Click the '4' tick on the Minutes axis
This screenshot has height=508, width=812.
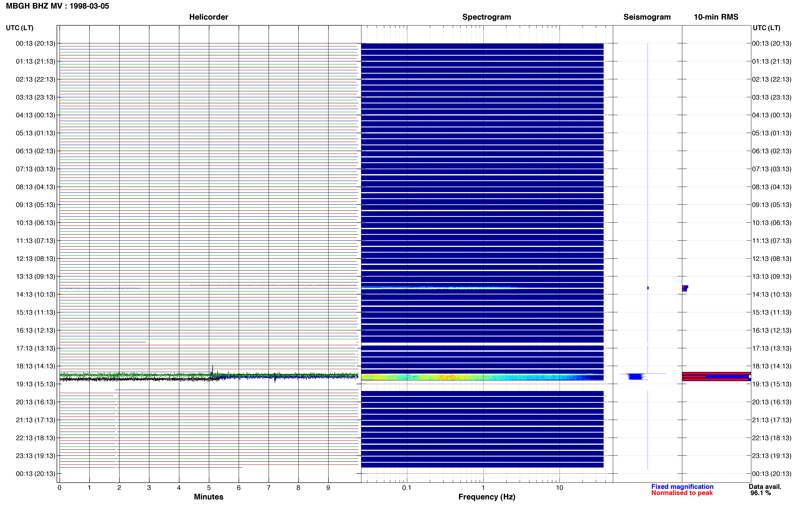pyautogui.click(x=179, y=488)
